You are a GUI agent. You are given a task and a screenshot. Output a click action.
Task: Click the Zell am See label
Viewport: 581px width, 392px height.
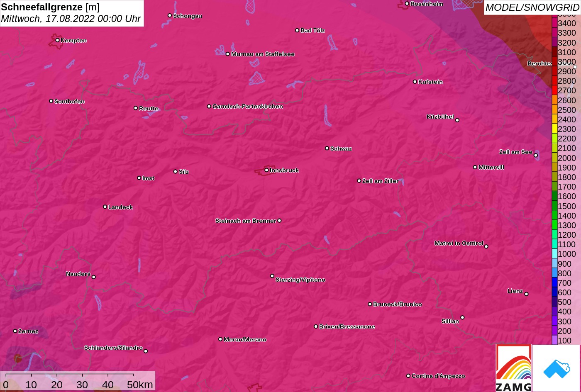pos(515,152)
